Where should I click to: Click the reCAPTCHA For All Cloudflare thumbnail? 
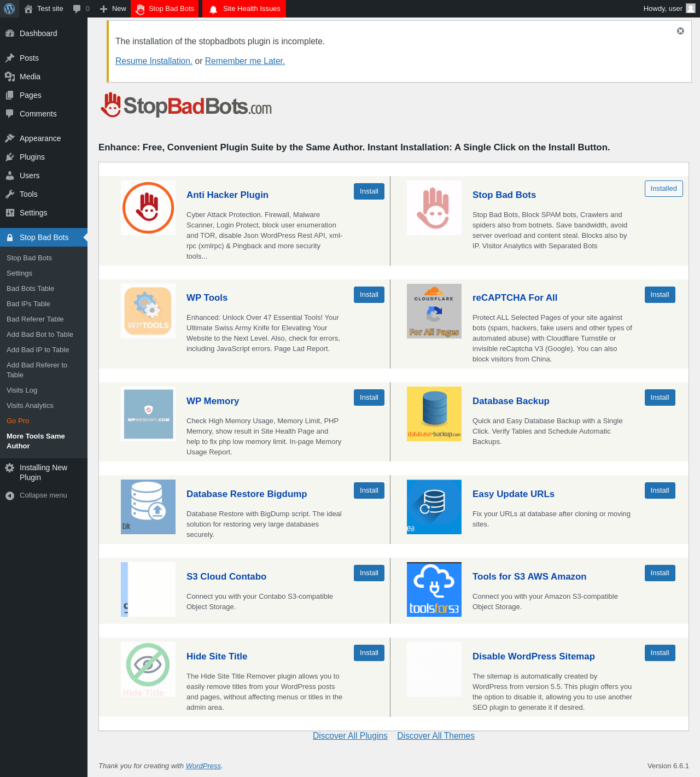click(434, 311)
